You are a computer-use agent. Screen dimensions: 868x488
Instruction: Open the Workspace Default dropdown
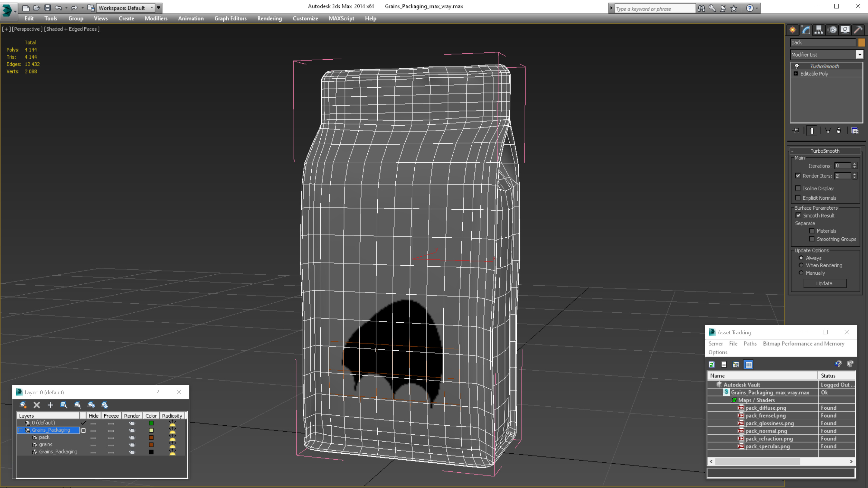(152, 8)
